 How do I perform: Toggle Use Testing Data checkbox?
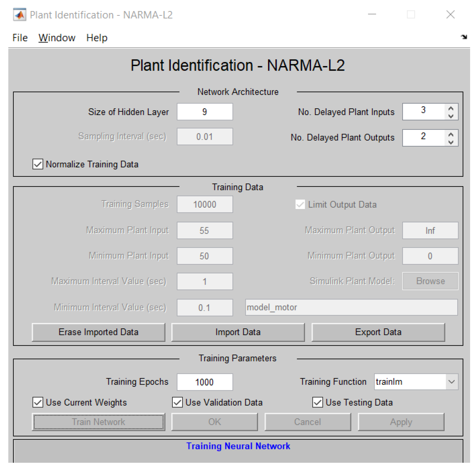[318, 402]
